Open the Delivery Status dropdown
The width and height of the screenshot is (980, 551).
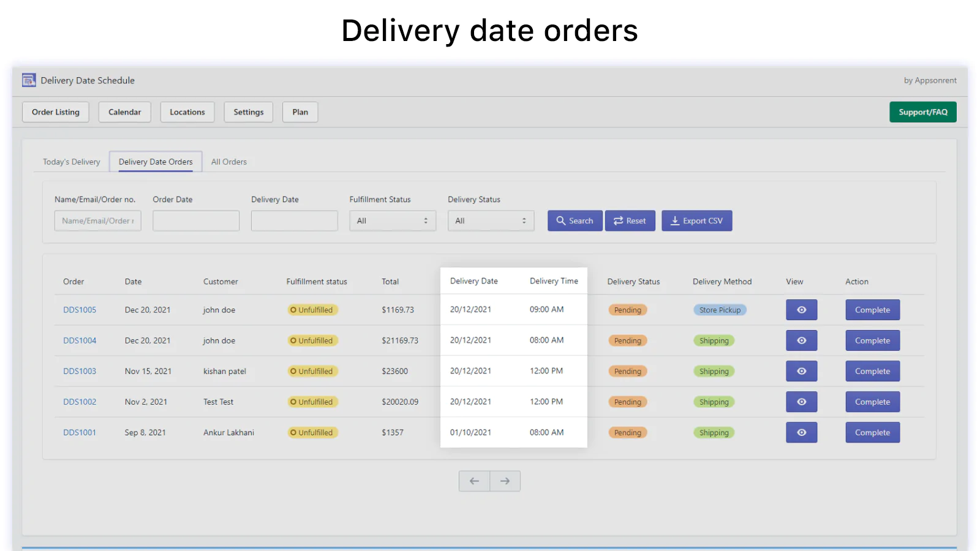[491, 221]
